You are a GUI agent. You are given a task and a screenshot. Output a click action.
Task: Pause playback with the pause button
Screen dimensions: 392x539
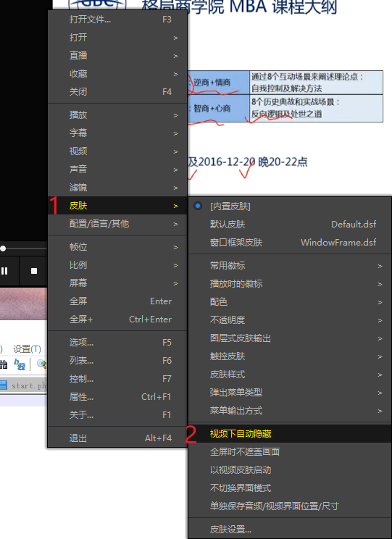4,271
